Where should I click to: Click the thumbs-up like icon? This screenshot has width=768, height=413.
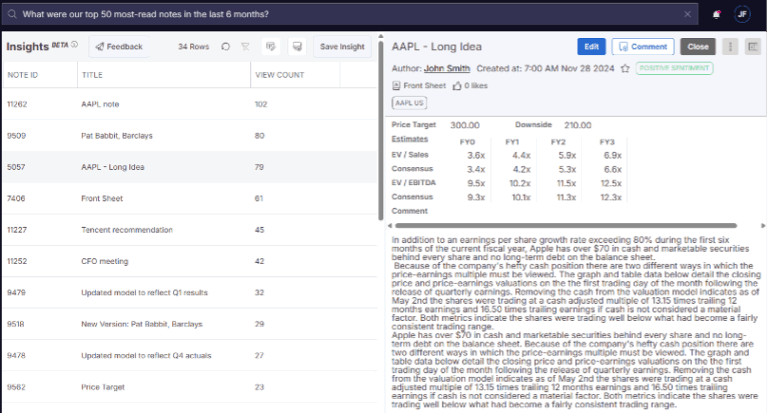pyautogui.click(x=459, y=86)
